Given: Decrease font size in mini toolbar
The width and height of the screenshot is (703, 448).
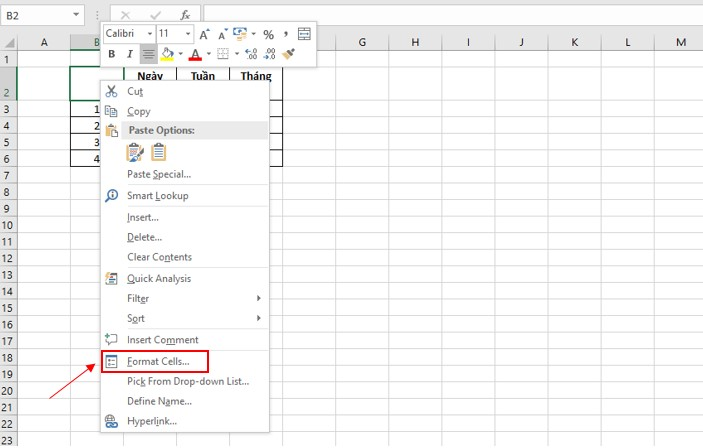Looking at the screenshot, I should tap(222, 34).
